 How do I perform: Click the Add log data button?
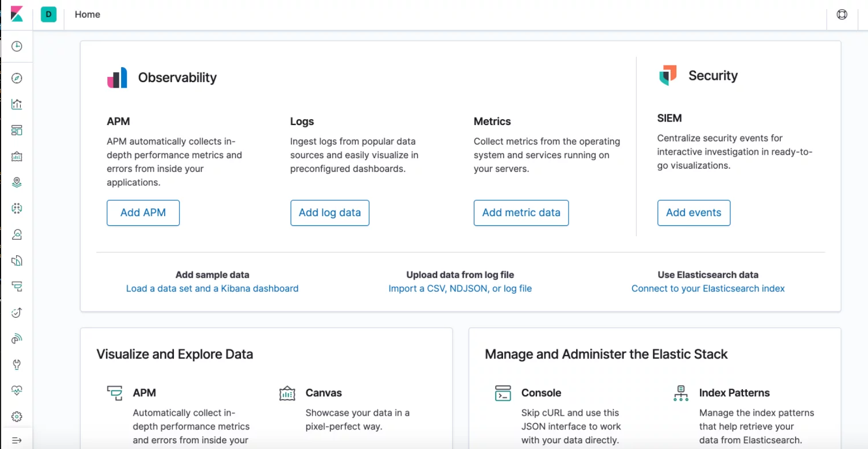[330, 213]
